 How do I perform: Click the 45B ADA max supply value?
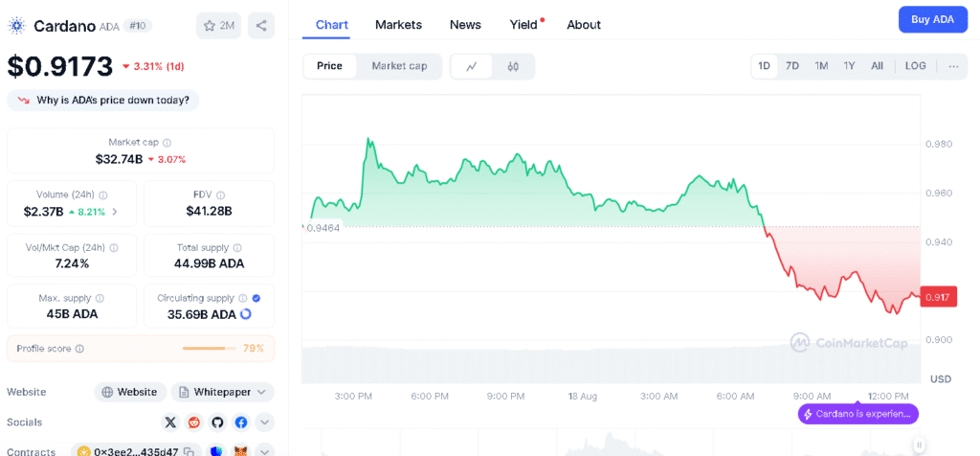click(x=72, y=314)
